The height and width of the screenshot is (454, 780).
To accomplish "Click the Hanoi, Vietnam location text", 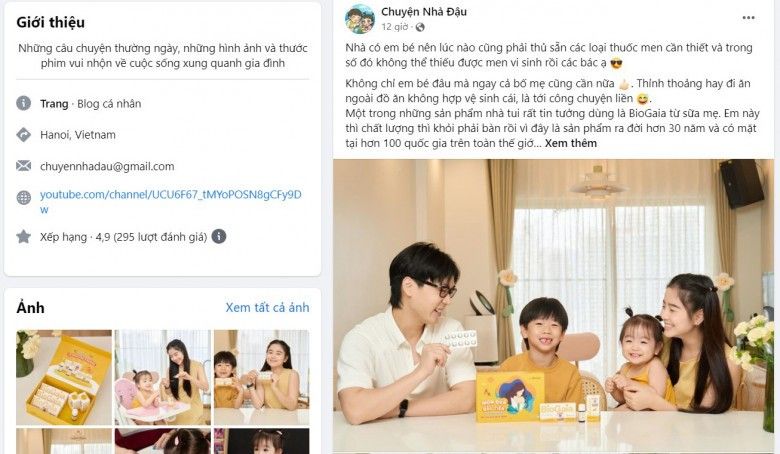I will [x=78, y=135].
